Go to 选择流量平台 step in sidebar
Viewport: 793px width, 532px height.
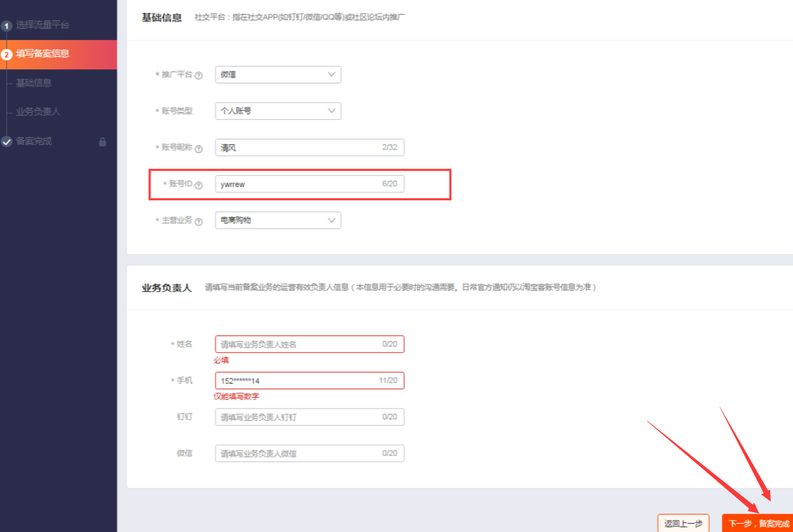43,25
